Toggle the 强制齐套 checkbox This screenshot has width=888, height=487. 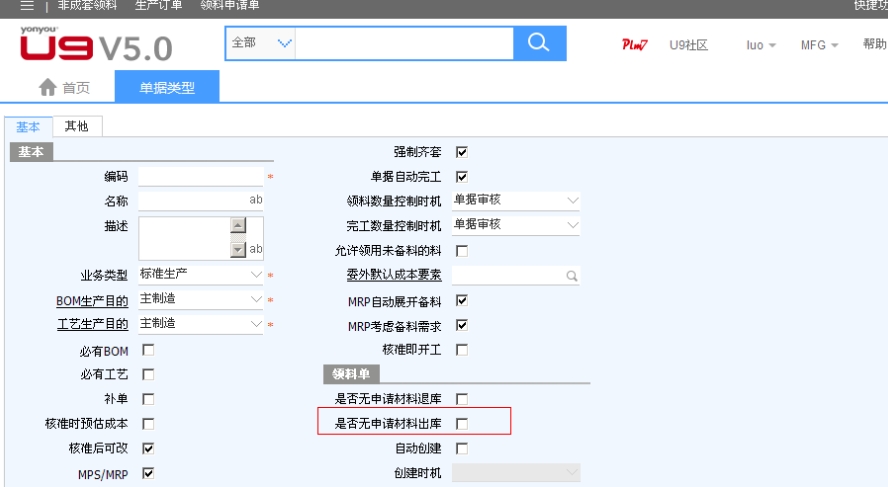[x=462, y=152]
